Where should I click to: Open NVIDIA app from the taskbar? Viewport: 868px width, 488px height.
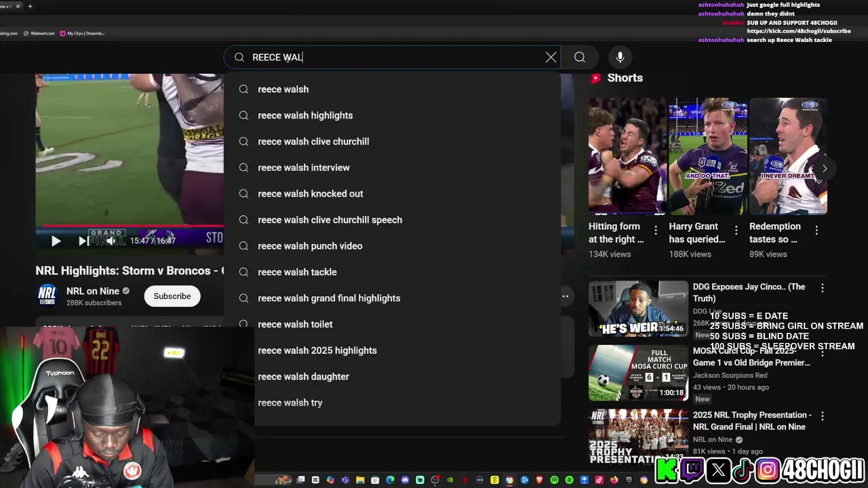click(450, 480)
